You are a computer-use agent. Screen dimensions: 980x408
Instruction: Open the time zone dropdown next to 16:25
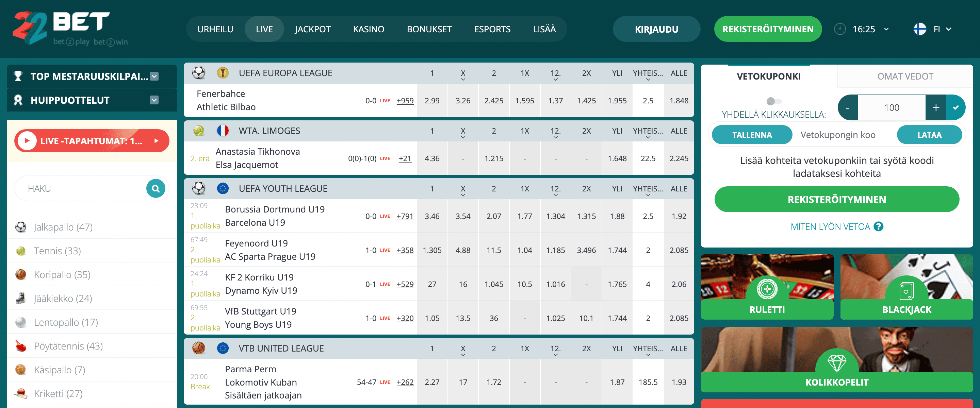tap(886, 29)
